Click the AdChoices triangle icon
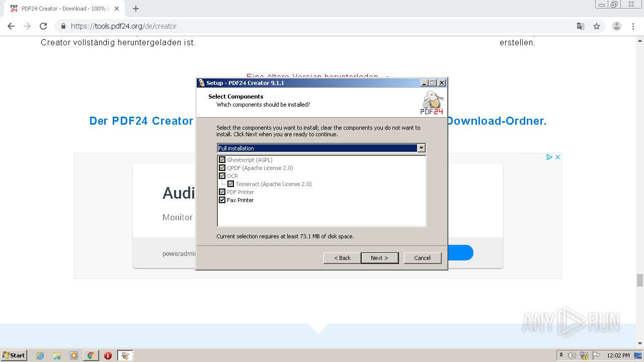Image resolution: width=644 pixels, height=362 pixels. [550, 157]
